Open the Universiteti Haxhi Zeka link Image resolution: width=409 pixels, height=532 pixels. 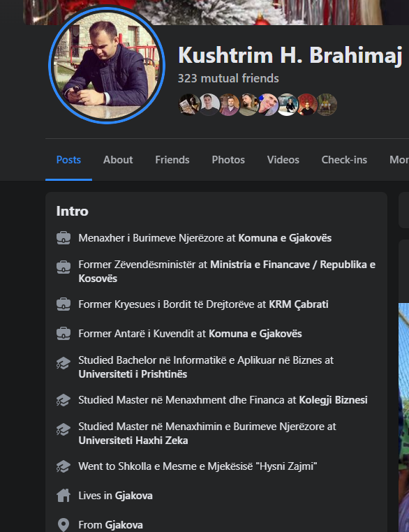coord(133,441)
